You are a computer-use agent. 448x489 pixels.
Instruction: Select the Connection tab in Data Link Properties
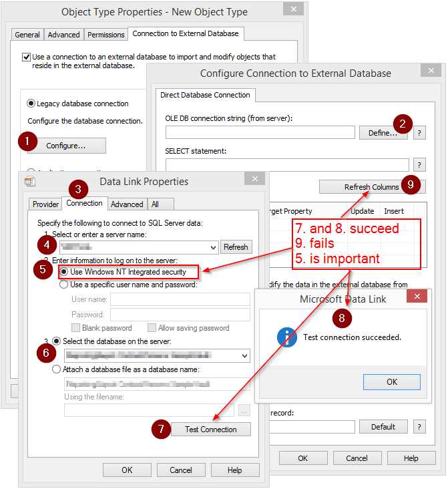(85, 203)
